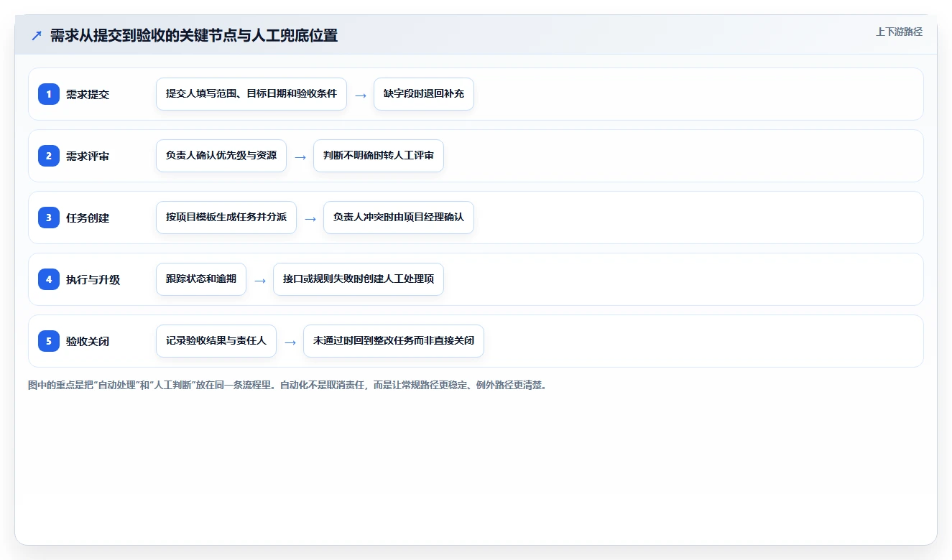Click the 记录验收结果与责任人 box
The width and height of the screenshot is (952, 560).
216,341
